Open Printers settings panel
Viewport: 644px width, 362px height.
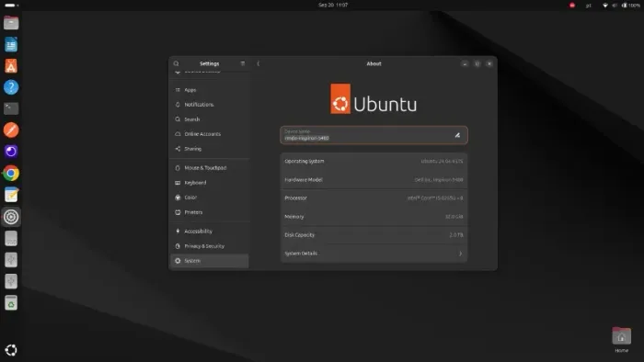210,212
